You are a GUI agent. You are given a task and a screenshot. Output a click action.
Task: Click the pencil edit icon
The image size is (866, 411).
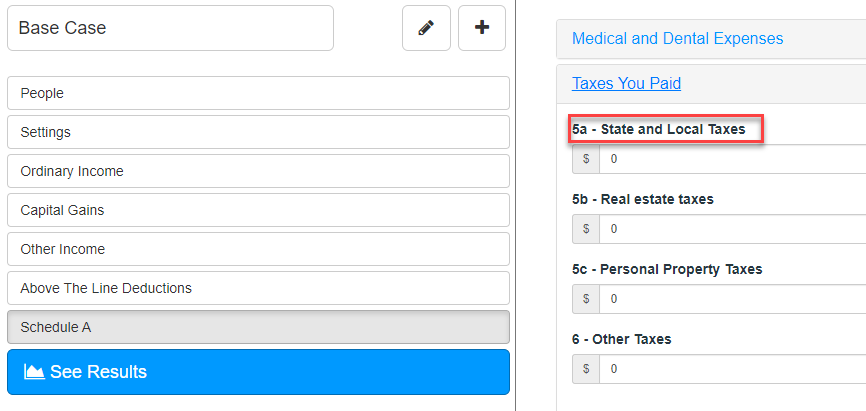[426, 28]
